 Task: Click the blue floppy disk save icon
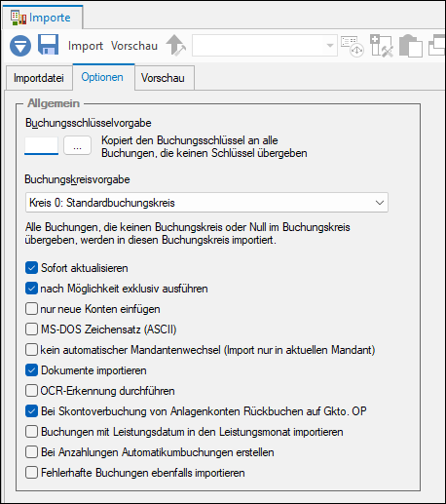pyautogui.click(x=49, y=45)
